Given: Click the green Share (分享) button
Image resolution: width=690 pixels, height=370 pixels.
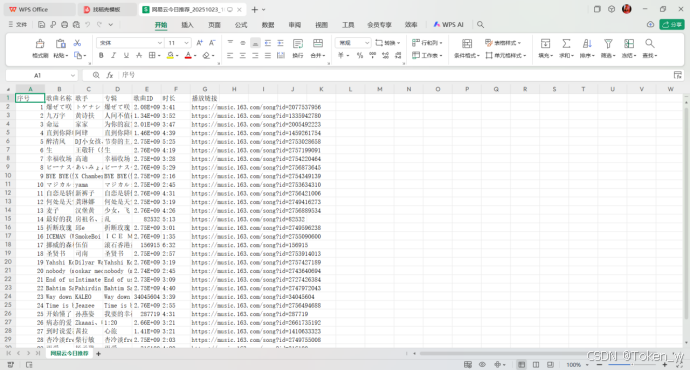Looking at the screenshot, I should coord(672,25).
